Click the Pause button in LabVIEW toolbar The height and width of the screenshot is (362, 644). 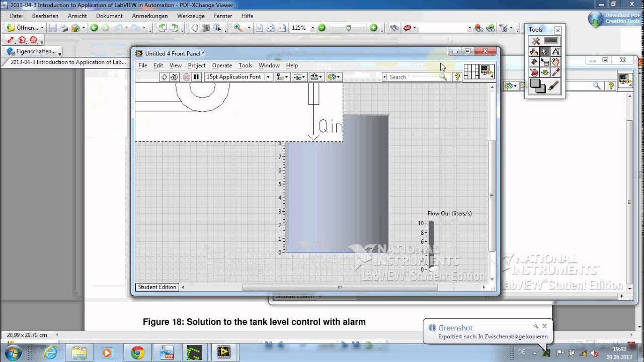point(197,77)
